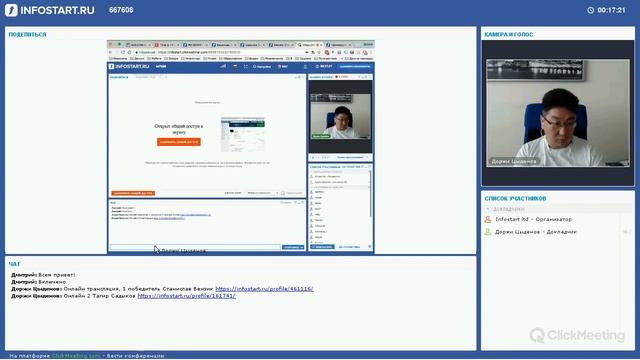
Task: Click the room number 667608
Action: pyautogui.click(x=121, y=10)
